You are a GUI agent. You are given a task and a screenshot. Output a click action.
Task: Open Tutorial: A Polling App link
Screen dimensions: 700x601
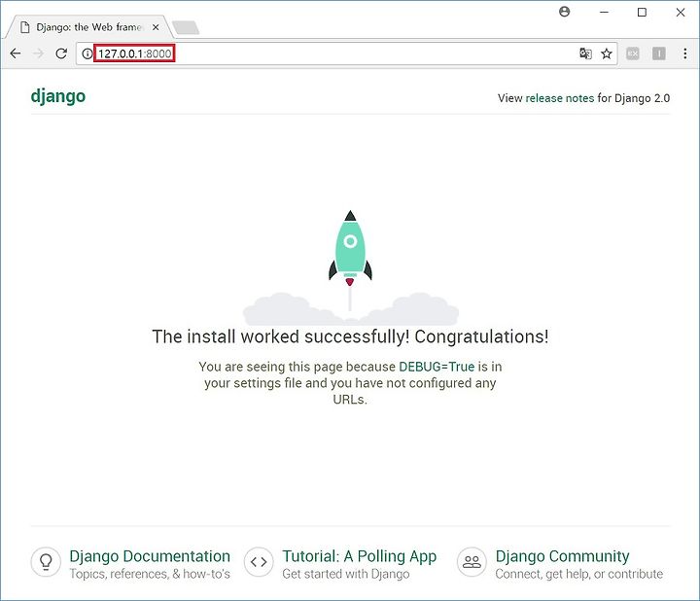click(x=360, y=556)
